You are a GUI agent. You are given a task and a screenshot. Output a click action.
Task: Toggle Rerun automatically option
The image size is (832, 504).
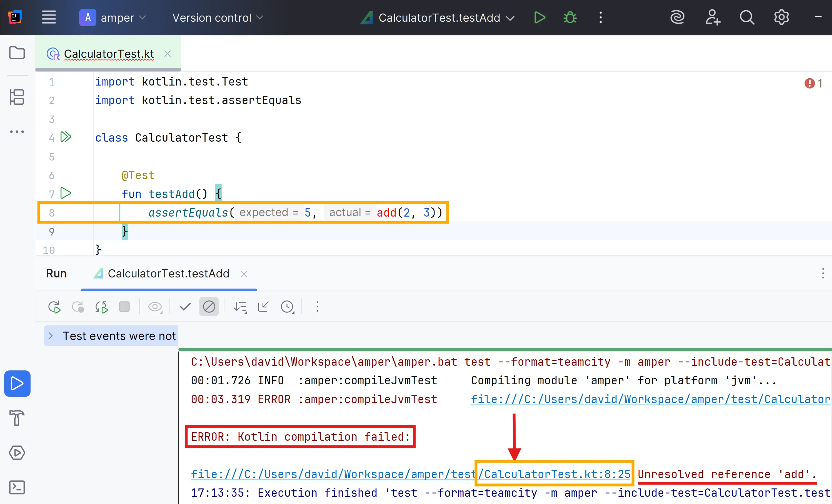[101, 307]
